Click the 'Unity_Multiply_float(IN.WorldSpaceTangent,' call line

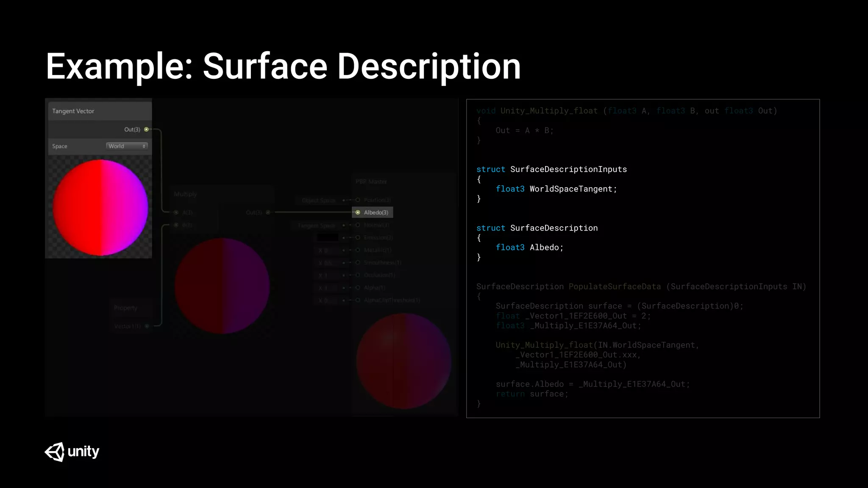pos(597,345)
